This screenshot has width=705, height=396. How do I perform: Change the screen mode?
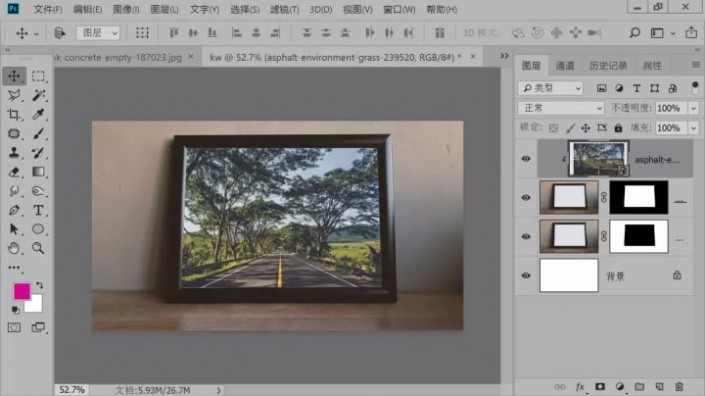pyautogui.click(x=38, y=327)
